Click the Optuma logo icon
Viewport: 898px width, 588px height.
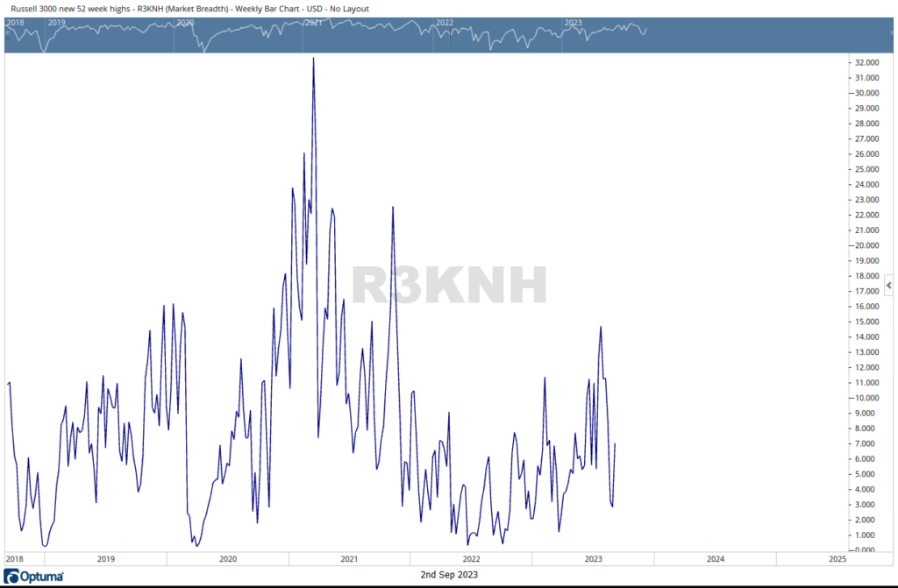pos(12,575)
